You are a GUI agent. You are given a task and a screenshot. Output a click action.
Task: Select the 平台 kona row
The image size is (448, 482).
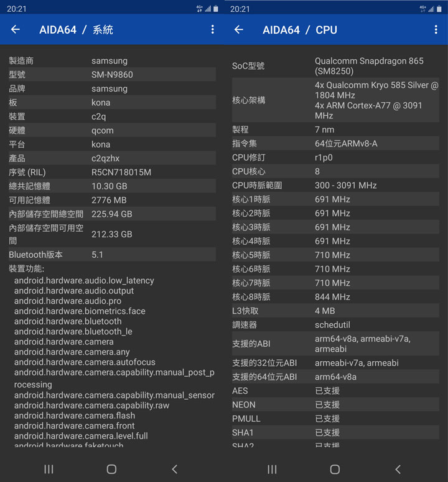(x=112, y=144)
